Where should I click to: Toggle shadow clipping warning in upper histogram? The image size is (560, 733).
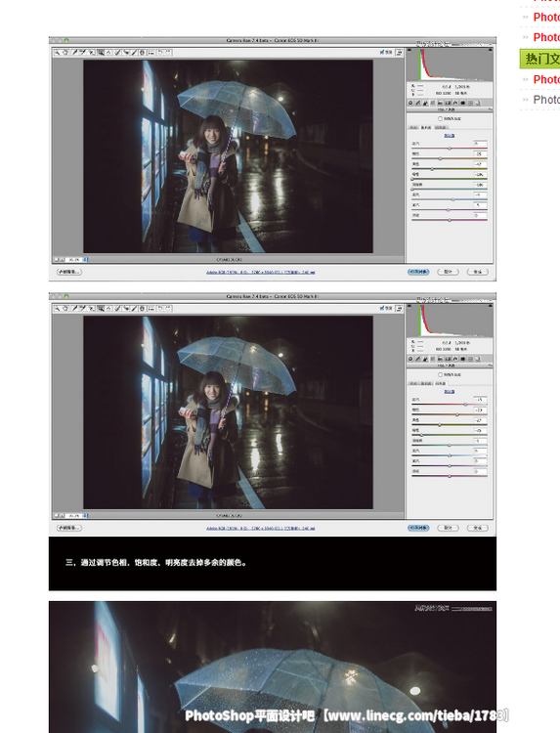click(409, 50)
